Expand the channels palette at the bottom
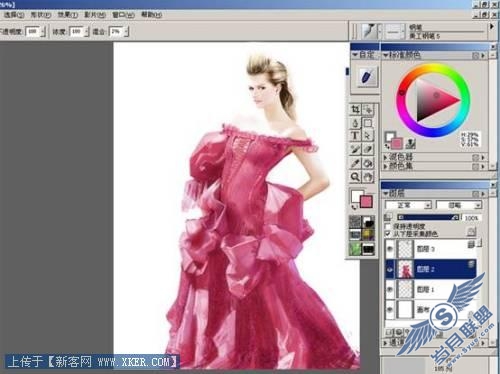 [x=386, y=342]
